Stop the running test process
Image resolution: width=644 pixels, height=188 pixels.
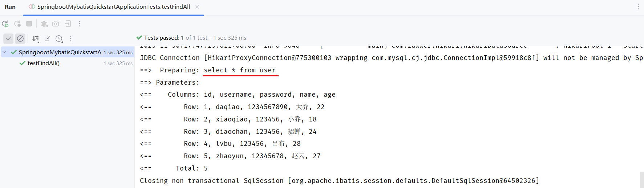point(29,24)
